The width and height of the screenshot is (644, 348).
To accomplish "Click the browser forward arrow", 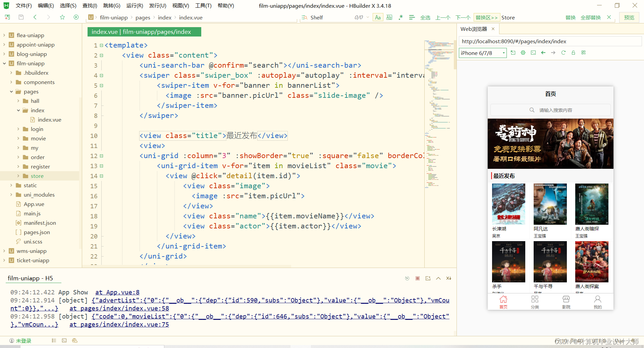I will coord(553,53).
